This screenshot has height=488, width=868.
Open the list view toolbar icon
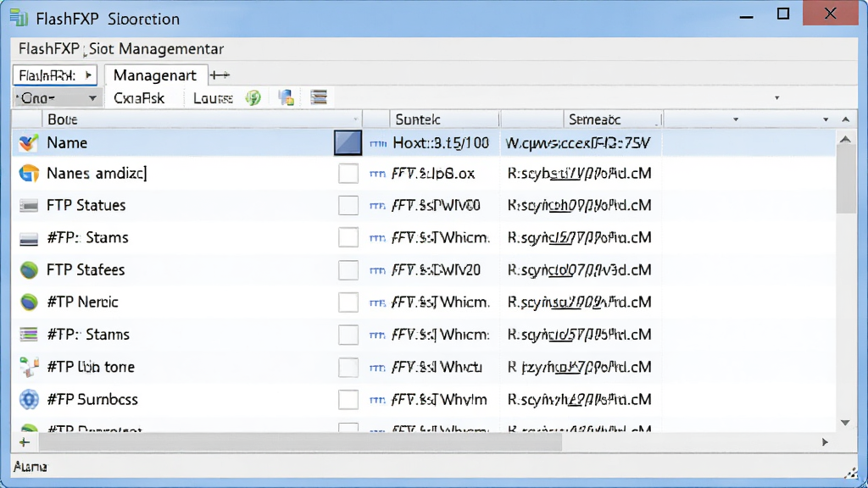click(x=319, y=97)
